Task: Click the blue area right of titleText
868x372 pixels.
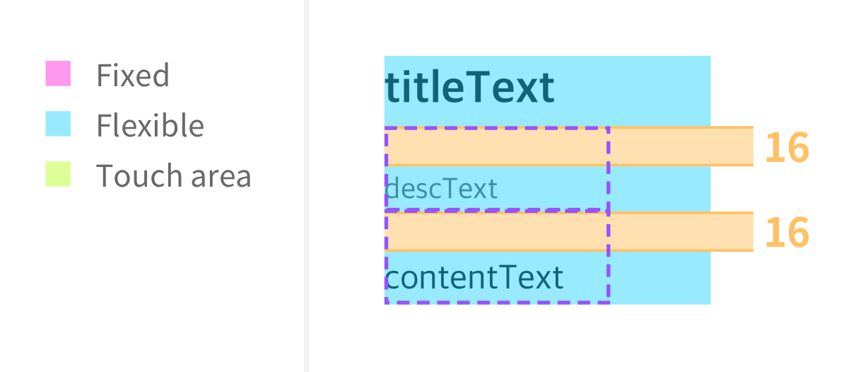Action: tap(633, 91)
